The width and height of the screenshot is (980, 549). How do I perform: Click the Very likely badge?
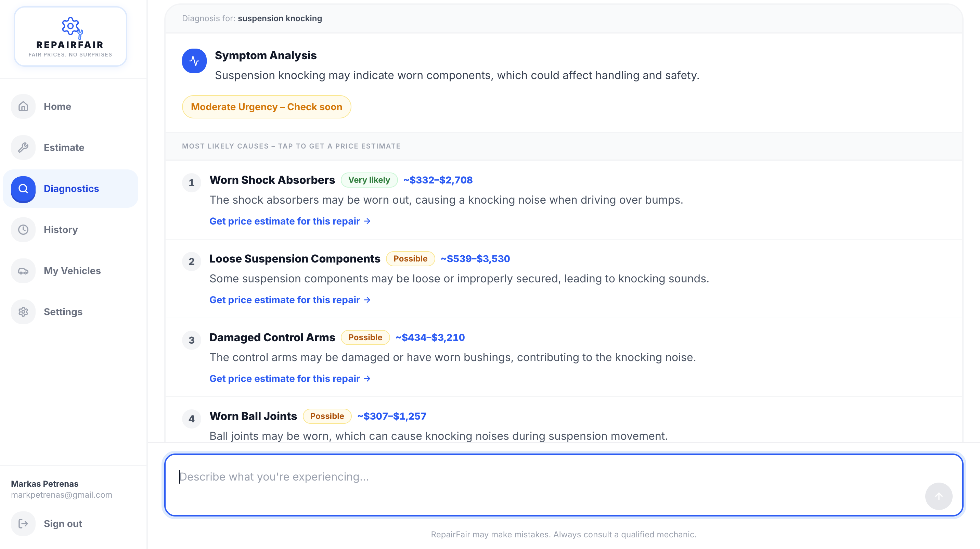tap(369, 180)
